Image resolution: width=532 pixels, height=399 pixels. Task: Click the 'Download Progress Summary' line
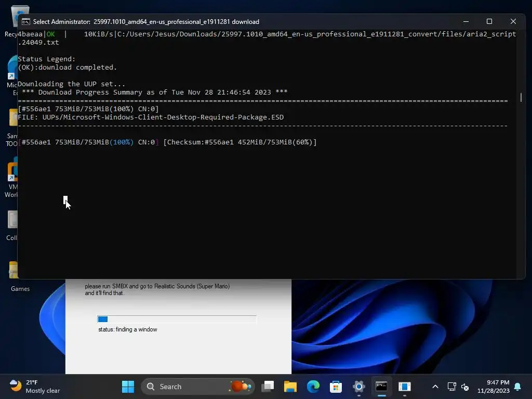click(x=155, y=92)
